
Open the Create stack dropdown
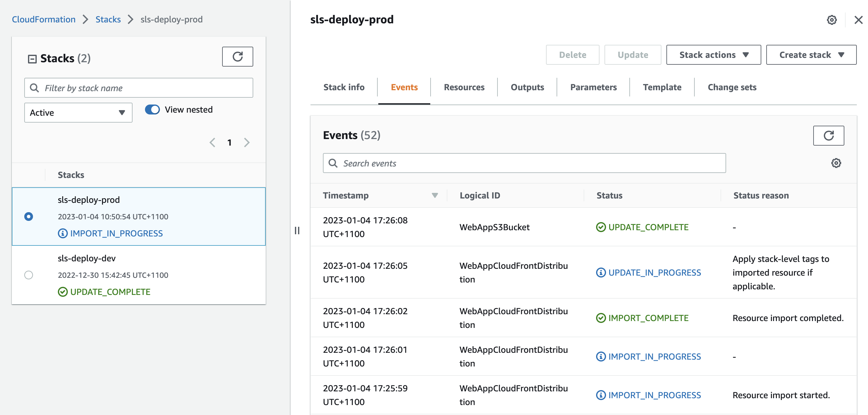coord(811,54)
